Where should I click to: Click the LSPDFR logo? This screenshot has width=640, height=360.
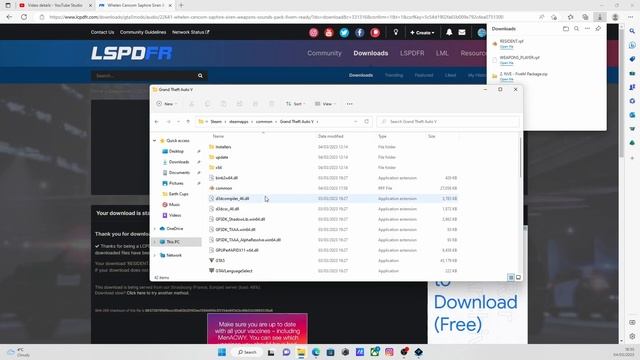[131, 53]
